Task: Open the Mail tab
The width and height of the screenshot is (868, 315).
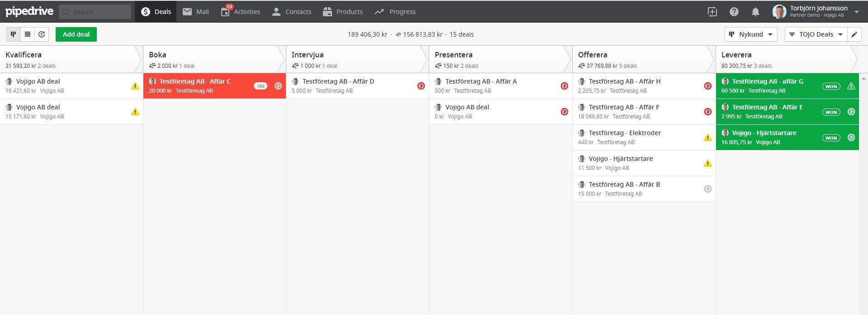Action: point(195,12)
